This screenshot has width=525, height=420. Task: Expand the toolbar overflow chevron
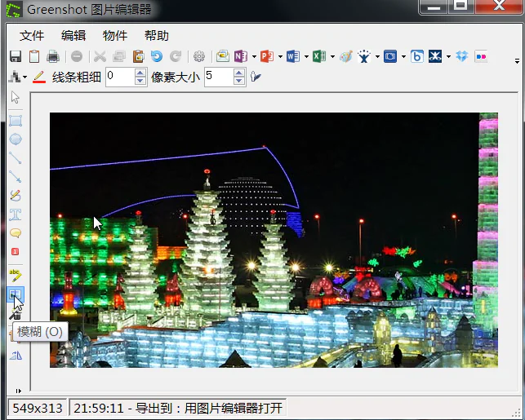[x=518, y=61]
